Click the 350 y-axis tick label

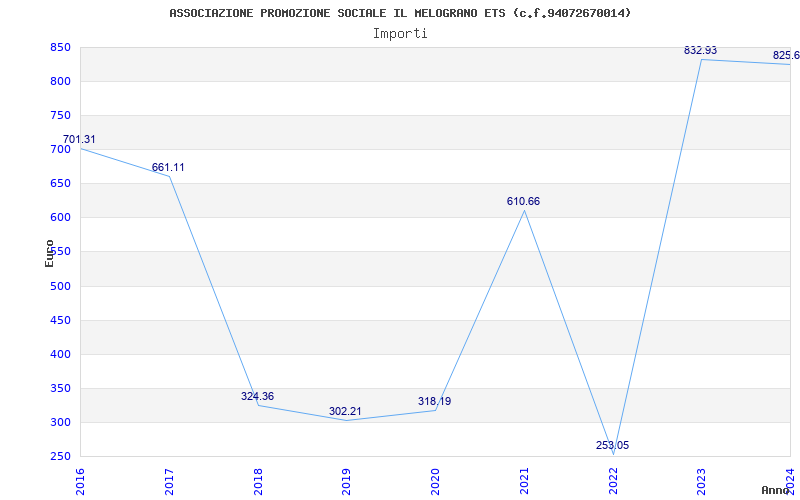(60, 389)
